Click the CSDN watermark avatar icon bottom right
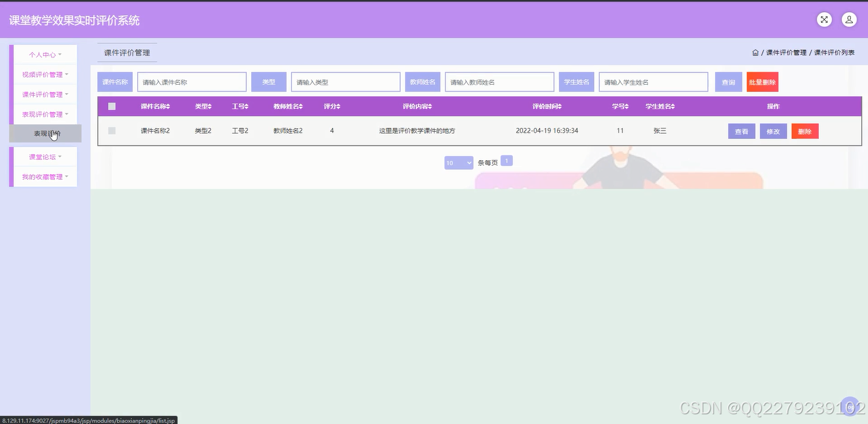Image resolution: width=868 pixels, height=424 pixels. pos(850,405)
